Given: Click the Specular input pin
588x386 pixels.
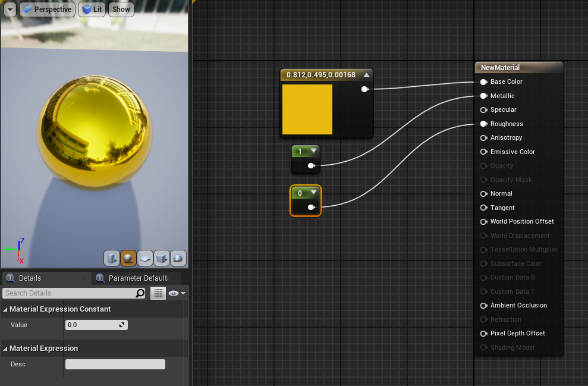Looking at the screenshot, I should coord(484,110).
